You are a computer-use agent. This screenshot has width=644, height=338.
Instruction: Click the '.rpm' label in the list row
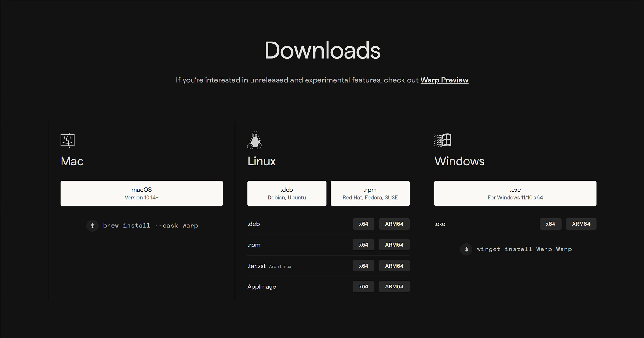coord(254,245)
